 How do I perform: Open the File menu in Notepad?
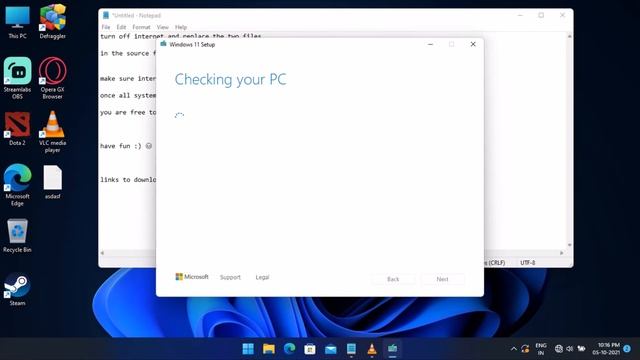pyautogui.click(x=106, y=27)
